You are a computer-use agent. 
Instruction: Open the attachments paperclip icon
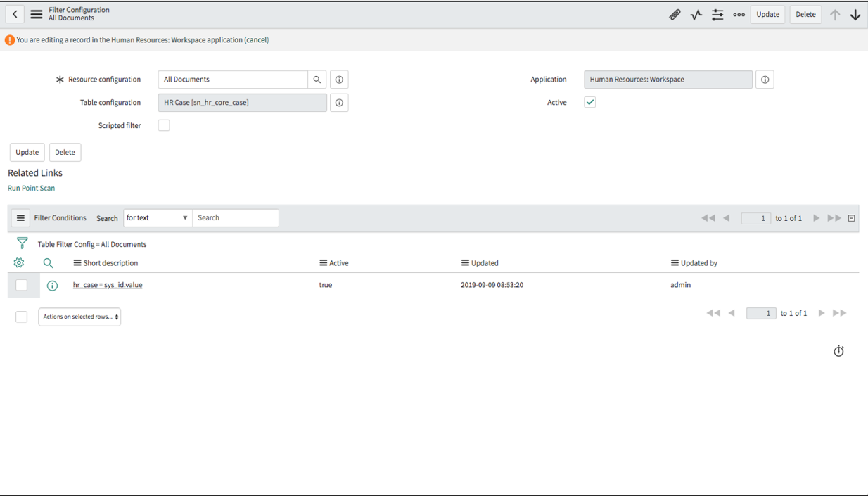tap(675, 14)
